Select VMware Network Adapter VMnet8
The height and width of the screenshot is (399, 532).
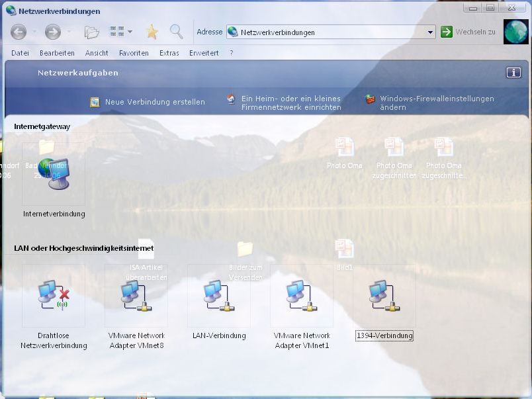136,295
